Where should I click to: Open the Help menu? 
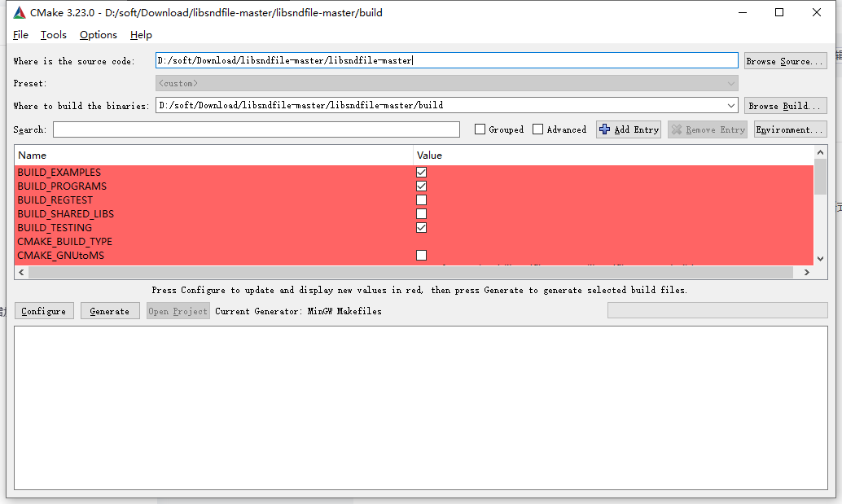click(x=141, y=35)
